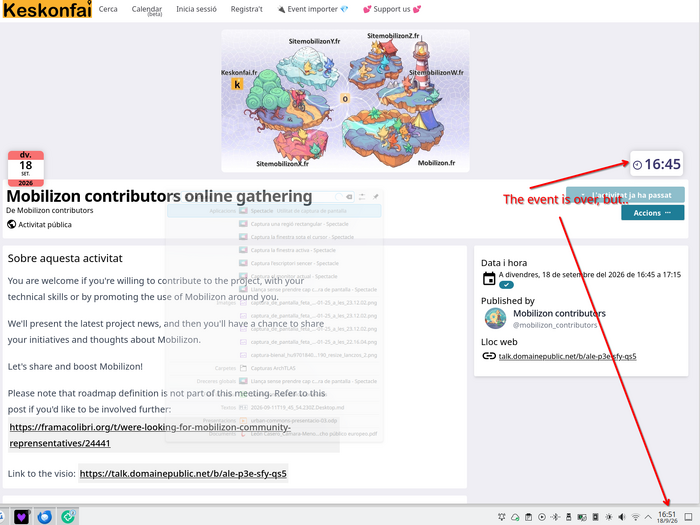Open the Mobilizon contributors profile avatar
Image resolution: width=700 pixels, height=525 pixels.
tap(495, 319)
